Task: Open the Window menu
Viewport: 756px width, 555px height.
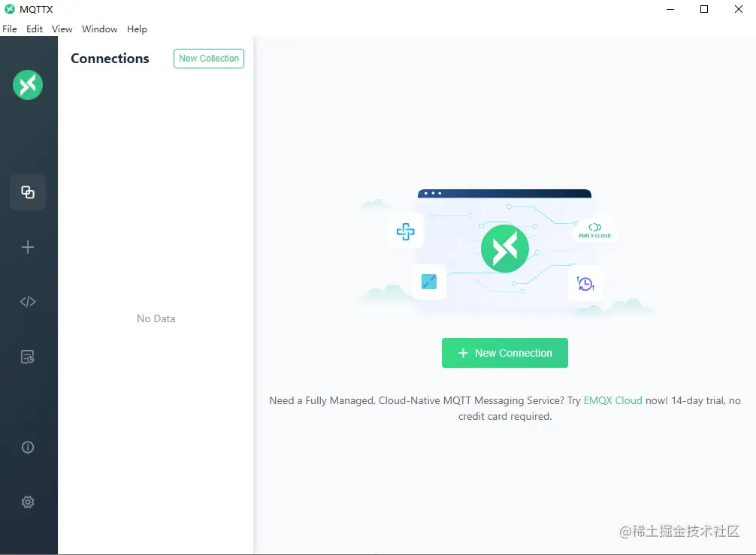Action: (x=100, y=29)
